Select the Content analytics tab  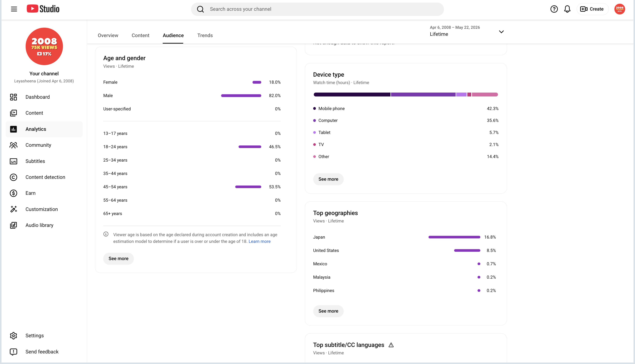point(140,35)
